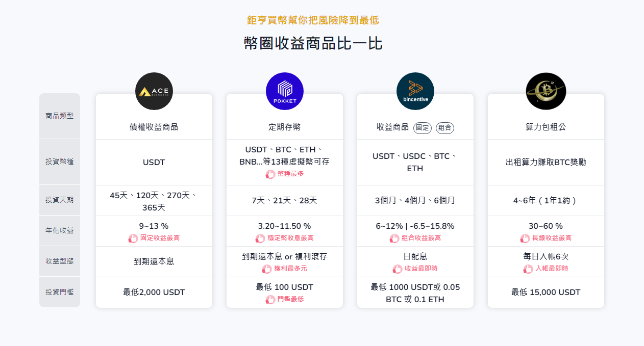644x346 pixels.
Task: Click thumbs-up icon beside 組合收益最高
Action: 394,238
